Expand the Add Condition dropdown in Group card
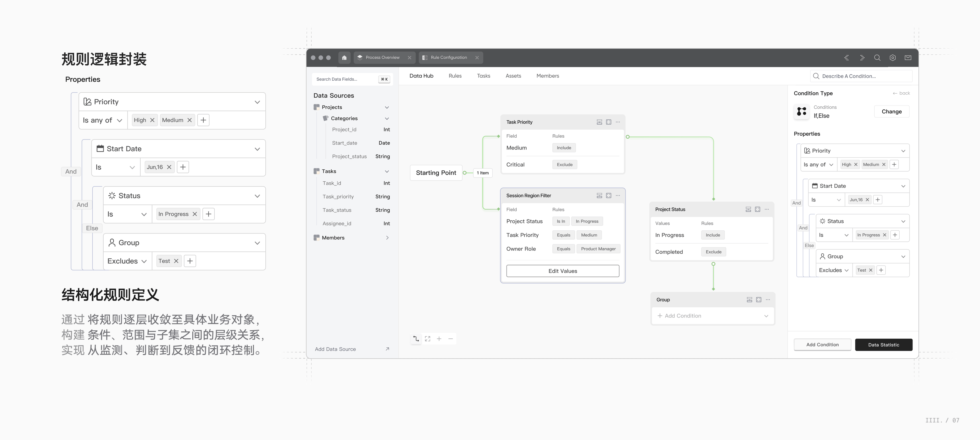980x440 pixels. (766, 316)
